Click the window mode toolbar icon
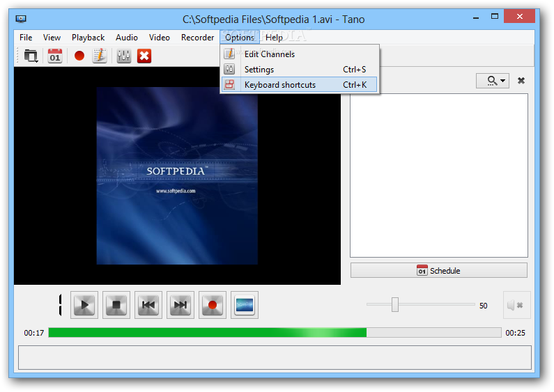This screenshot has width=554, height=392. 31,56
